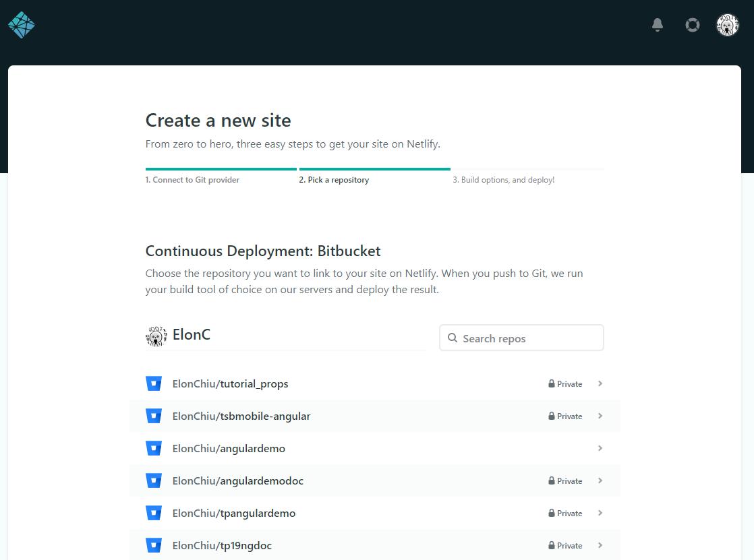Expand the tp19ngdoc row chevron
754x560 pixels.
tap(600, 545)
